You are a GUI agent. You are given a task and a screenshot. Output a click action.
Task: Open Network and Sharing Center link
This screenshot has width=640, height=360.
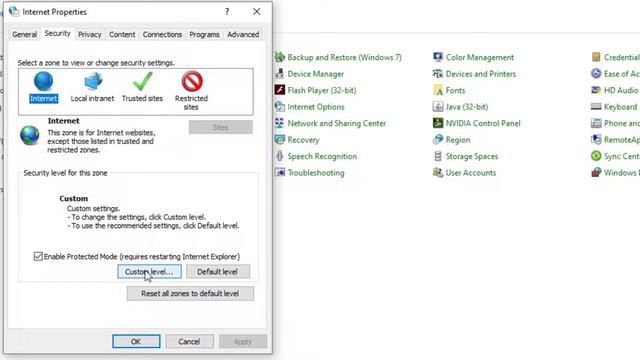point(337,123)
